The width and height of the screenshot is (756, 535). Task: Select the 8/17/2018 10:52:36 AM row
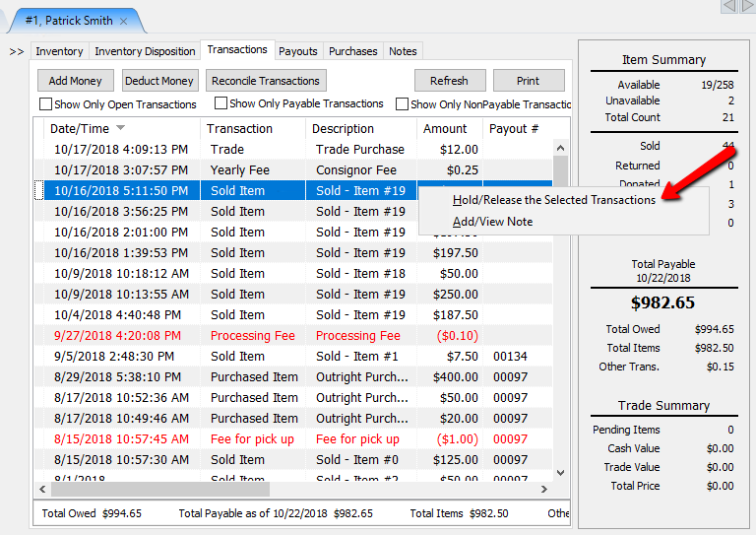[293, 398]
